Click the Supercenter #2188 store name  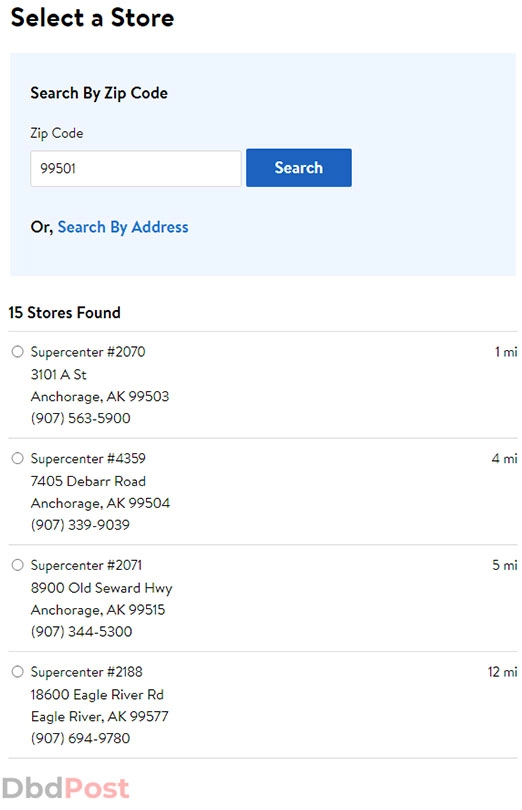(x=86, y=672)
